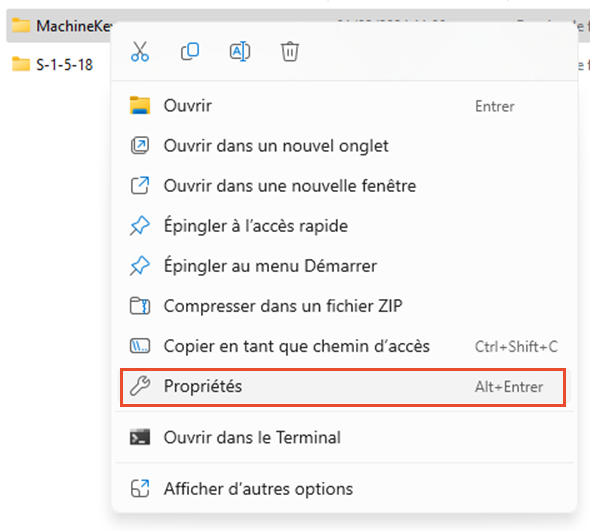
Task: Choose Ouvrir dans le Terminal
Action: click(x=344, y=437)
